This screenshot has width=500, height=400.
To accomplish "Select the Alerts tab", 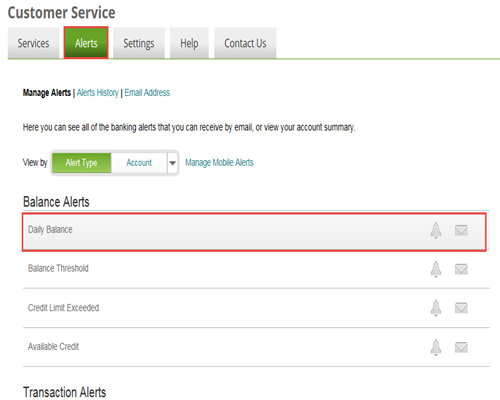I will pyautogui.click(x=86, y=43).
